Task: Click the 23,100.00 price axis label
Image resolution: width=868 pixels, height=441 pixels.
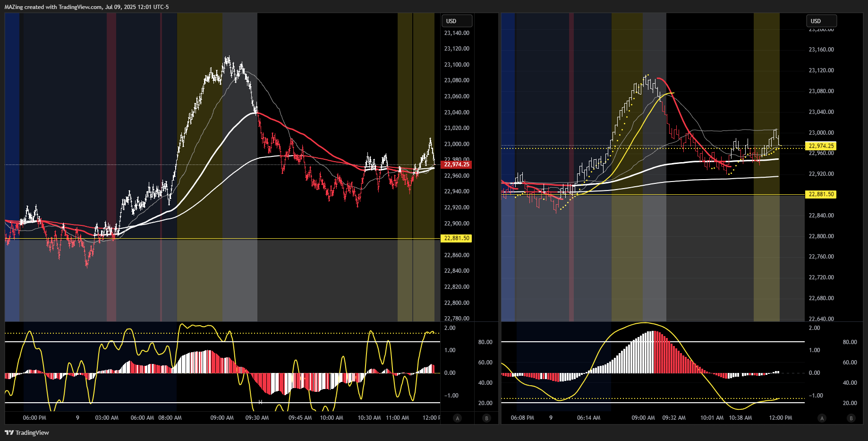Action: tap(457, 65)
